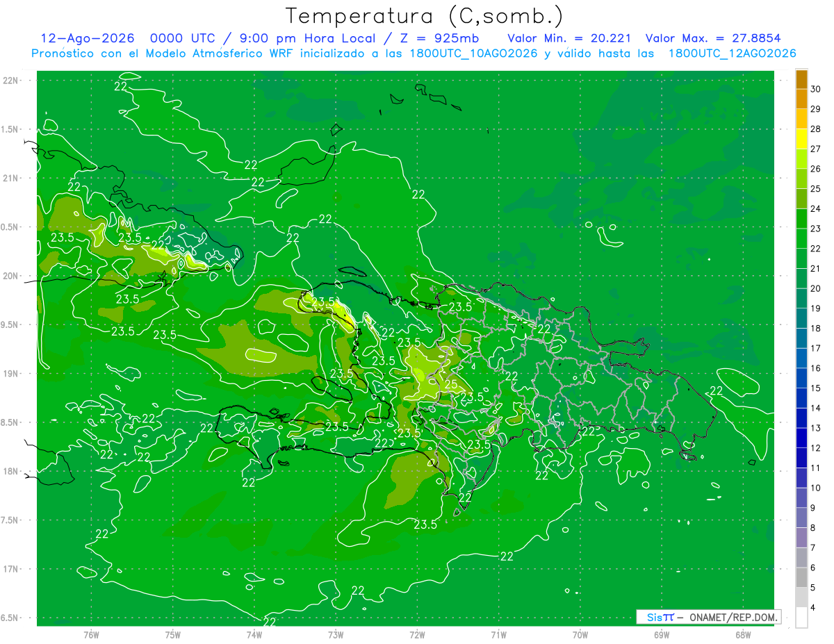Screen dimensions: 834x644
Task: Click the '76W' longitude axis label
Action: [91, 634]
